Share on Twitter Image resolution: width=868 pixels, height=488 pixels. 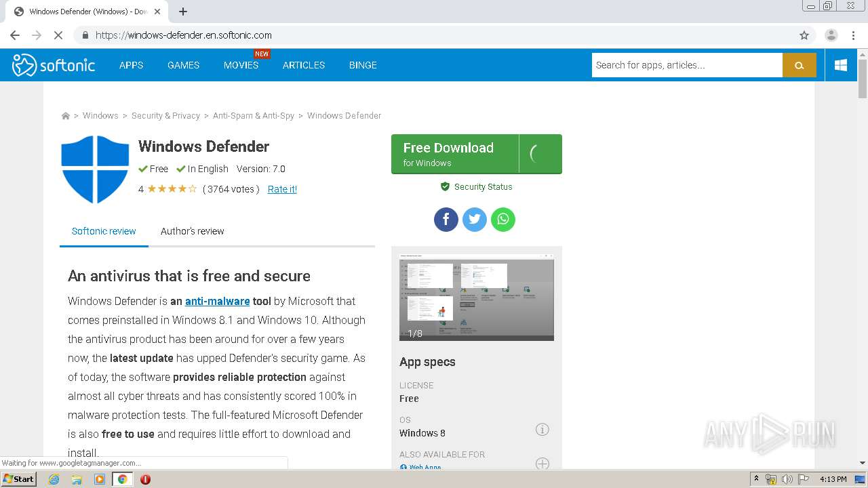[475, 219]
